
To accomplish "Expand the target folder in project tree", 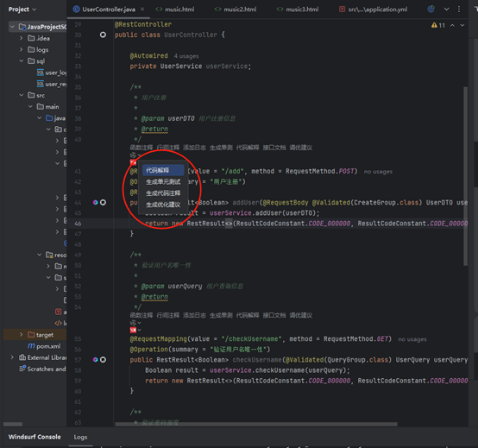I will 21,335.
